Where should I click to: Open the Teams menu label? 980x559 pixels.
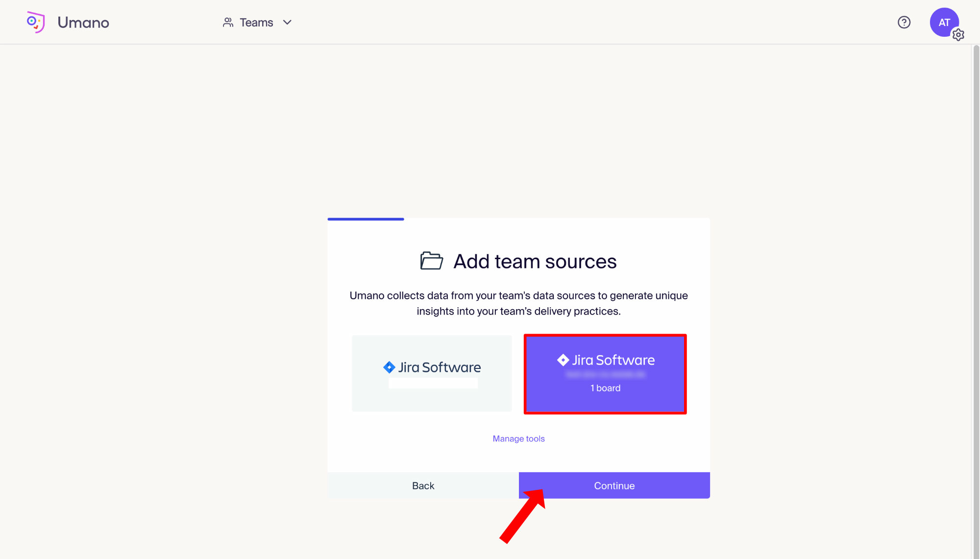tap(256, 23)
